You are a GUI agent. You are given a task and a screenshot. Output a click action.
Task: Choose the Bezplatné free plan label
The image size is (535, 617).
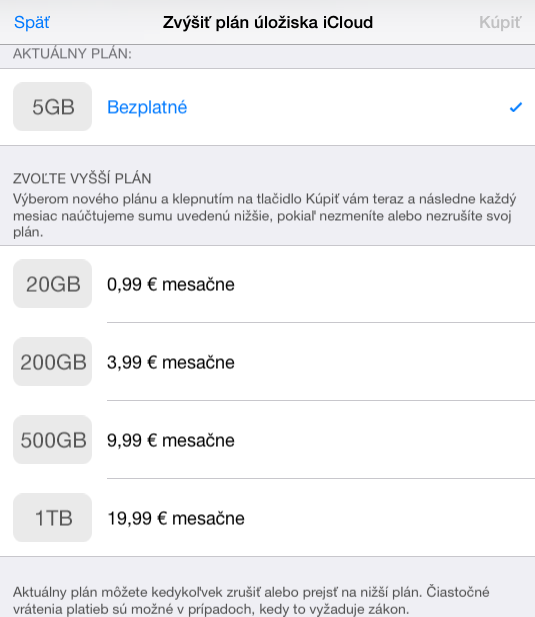point(147,107)
